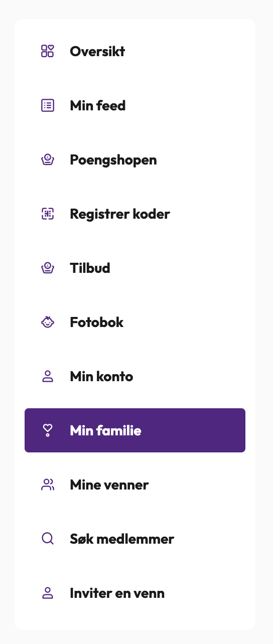Image resolution: width=273 pixels, height=644 pixels.
Task: Go to Min feed
Action: coord(135,105)
